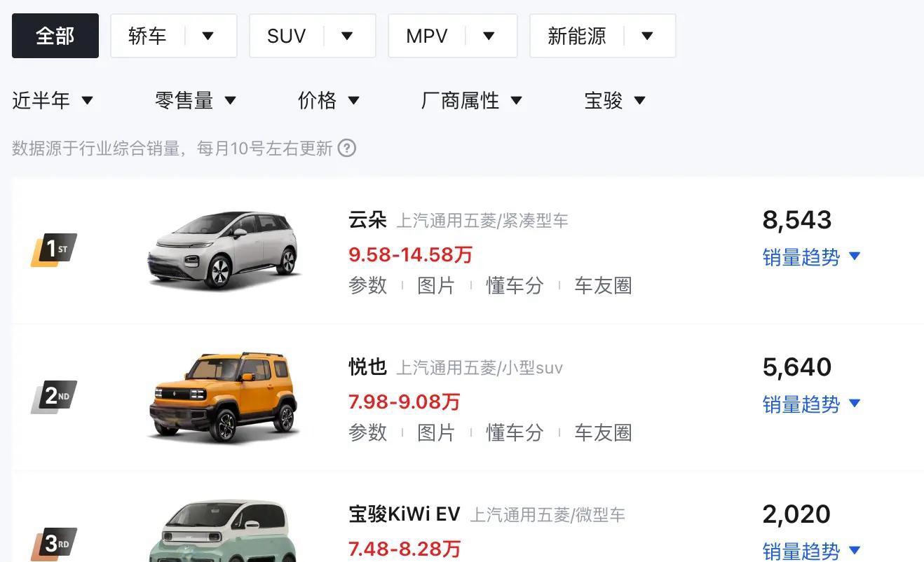924x562 pixels.
Task: Open the 云朵 car thumbnail
Action: (224, 250)
